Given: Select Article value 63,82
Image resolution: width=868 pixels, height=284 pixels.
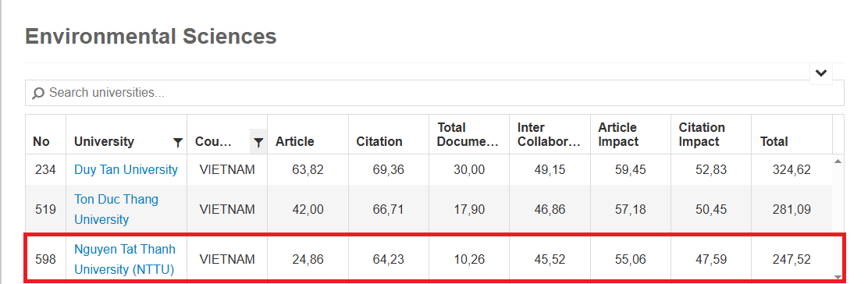Looking at the screenshot, I should click(x=308, y=169).
